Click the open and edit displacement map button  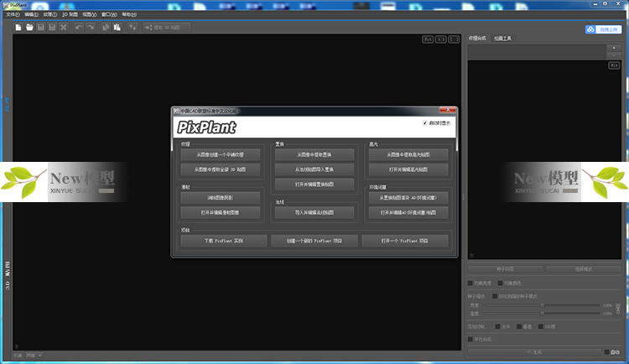coord(314,185)
